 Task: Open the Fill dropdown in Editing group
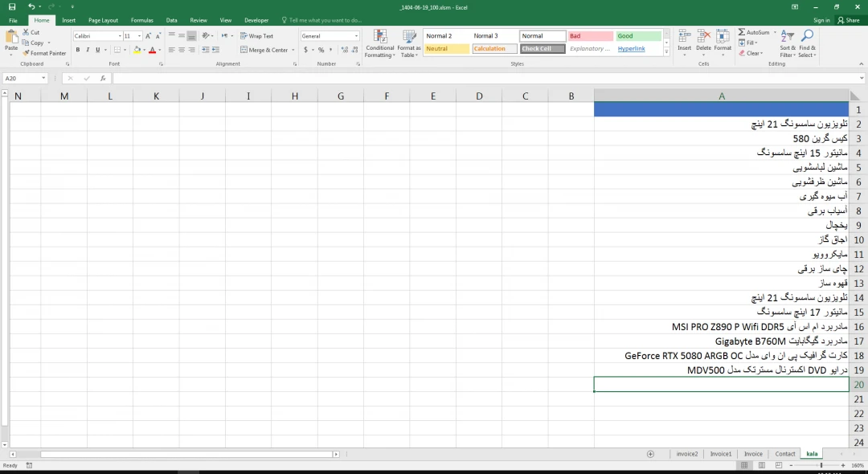tap(748, 43)
